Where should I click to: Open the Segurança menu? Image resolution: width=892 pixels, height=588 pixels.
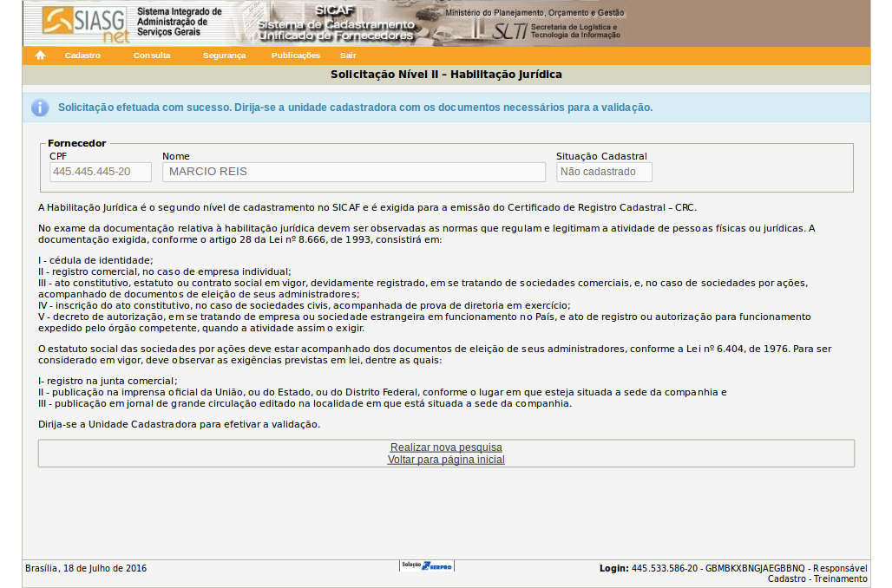[224, 56]
